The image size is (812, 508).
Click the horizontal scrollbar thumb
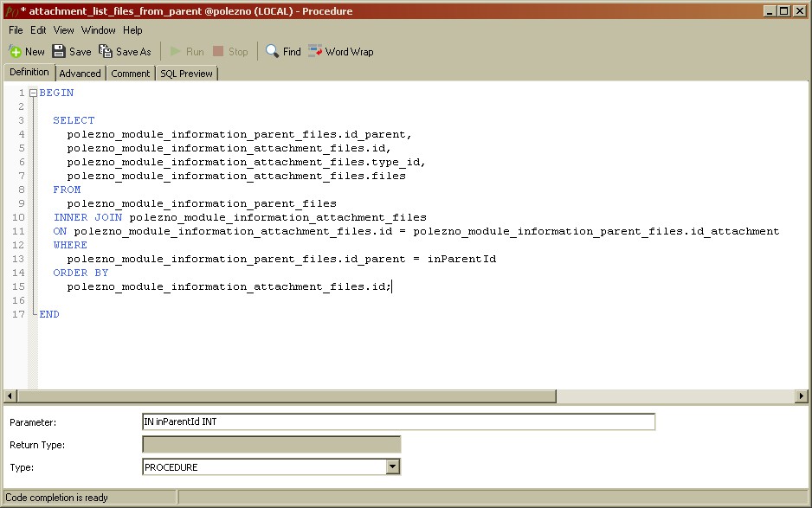point(287,396)
